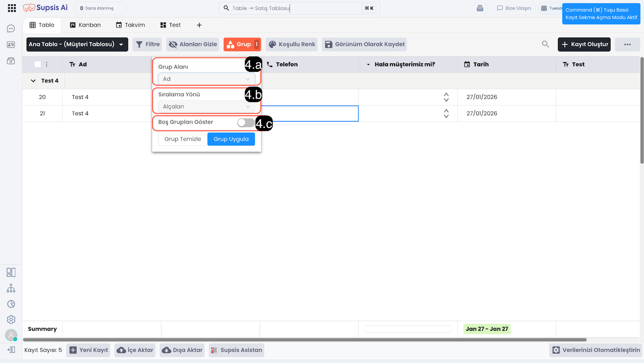Open the chat conversations sidebar icon
Image resolution: width=644 pixels, height=363 pixels.
tap(11, 29)
